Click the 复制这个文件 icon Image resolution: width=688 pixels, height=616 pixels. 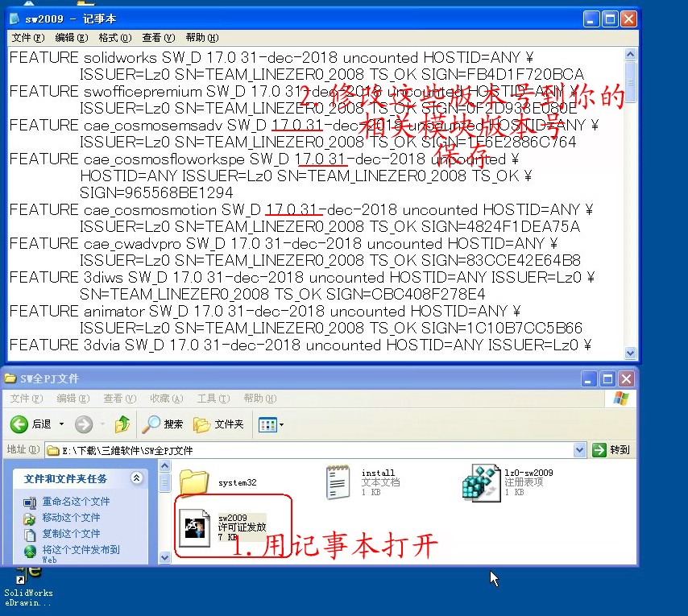point(30,535)
